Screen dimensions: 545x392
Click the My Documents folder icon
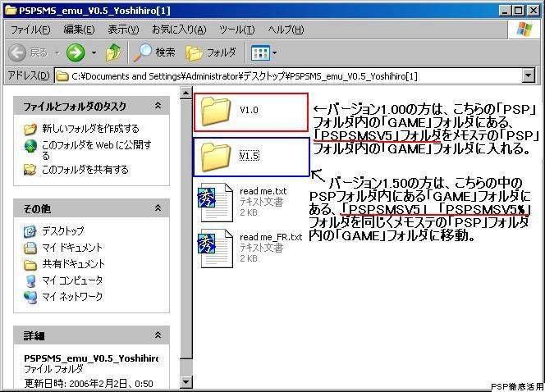(30, 248)
